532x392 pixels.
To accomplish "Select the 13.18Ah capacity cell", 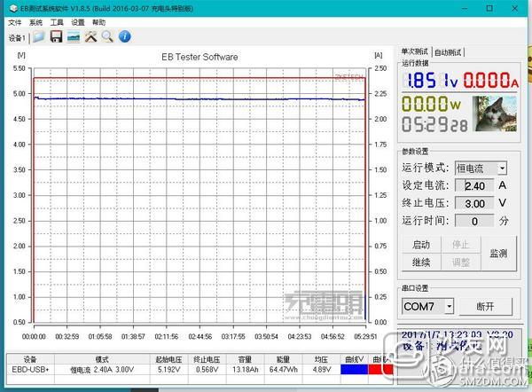I will [245, 369].
